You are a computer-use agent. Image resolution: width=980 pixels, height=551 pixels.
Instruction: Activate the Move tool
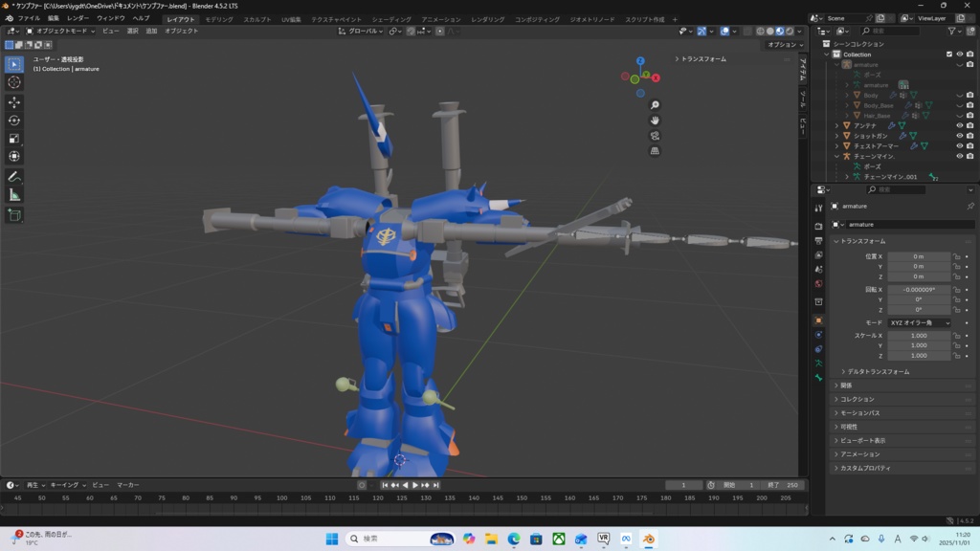click(14, 102)
